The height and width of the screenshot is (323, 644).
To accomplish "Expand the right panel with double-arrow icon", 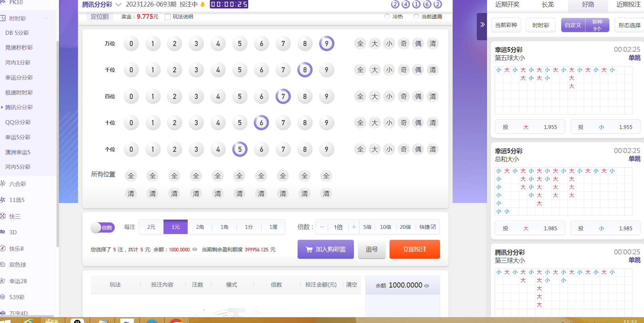I will tap(482, 25).
